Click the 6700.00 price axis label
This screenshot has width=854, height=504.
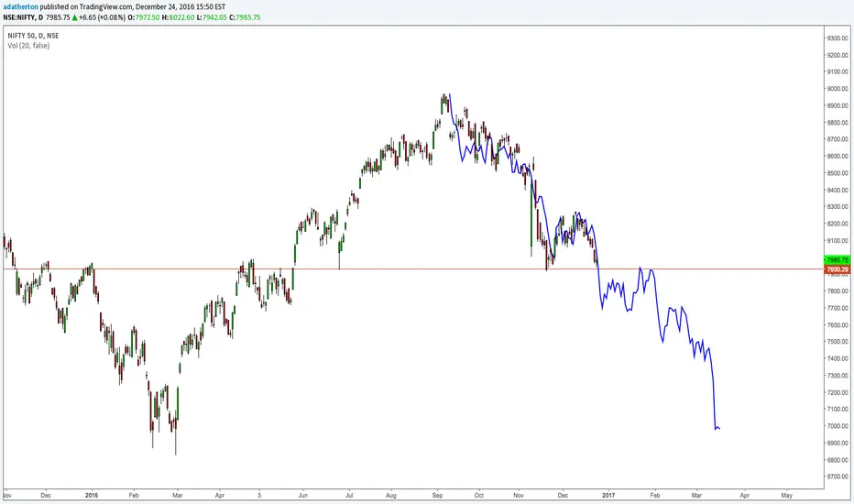pos(838,477)
